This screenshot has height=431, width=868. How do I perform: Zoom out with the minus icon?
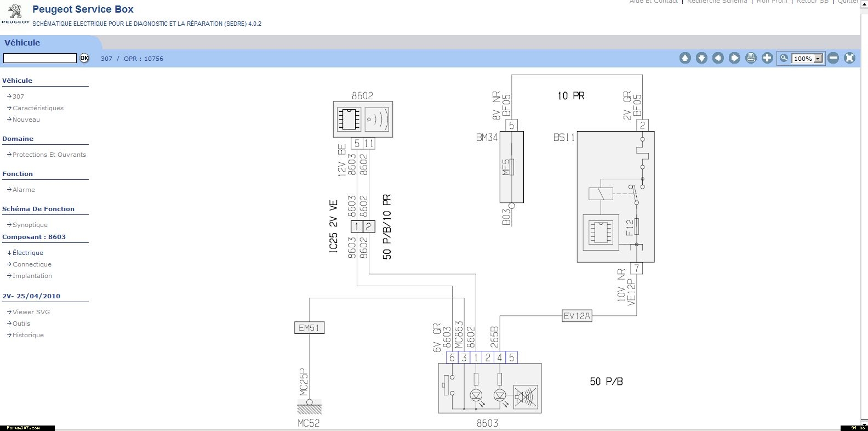pyautogui.click(x=833, y=58)
